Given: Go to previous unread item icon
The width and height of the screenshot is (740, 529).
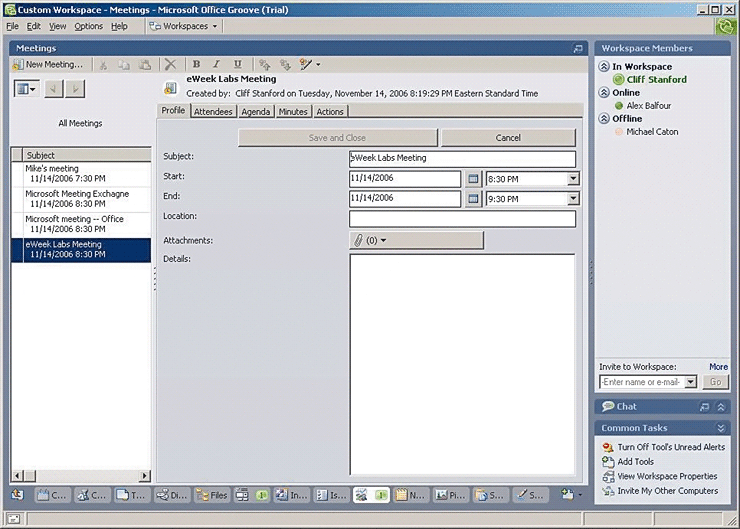Looking at the screenshot, I should coord(264,65).
